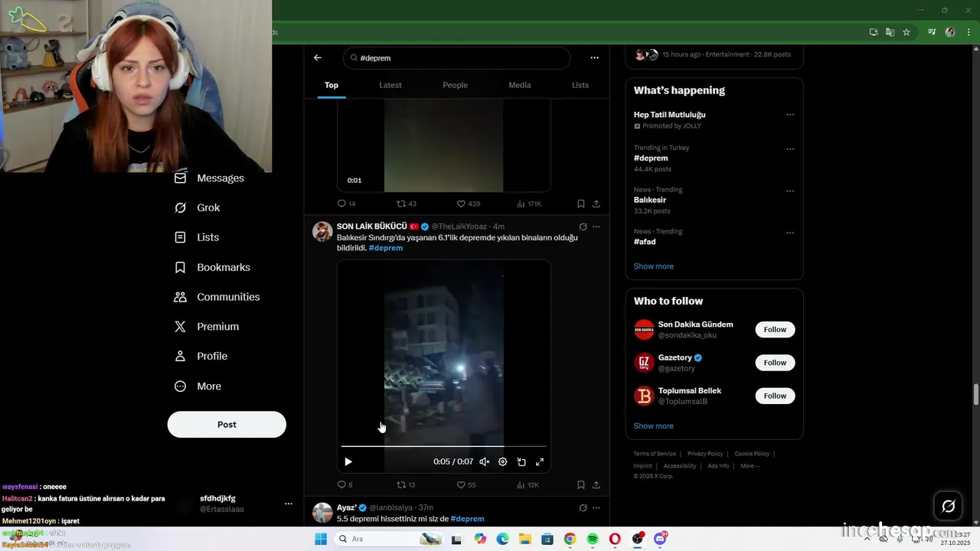Click the Post button

227,425
